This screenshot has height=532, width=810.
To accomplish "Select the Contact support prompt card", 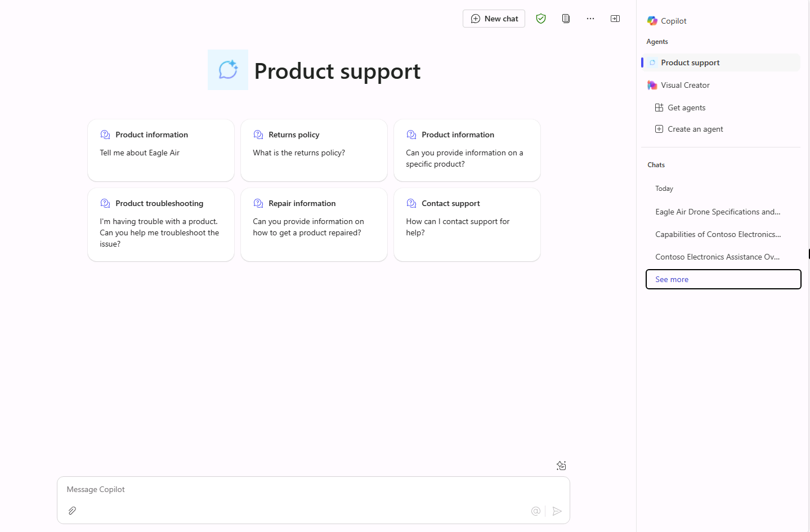I will click(467, 225).
